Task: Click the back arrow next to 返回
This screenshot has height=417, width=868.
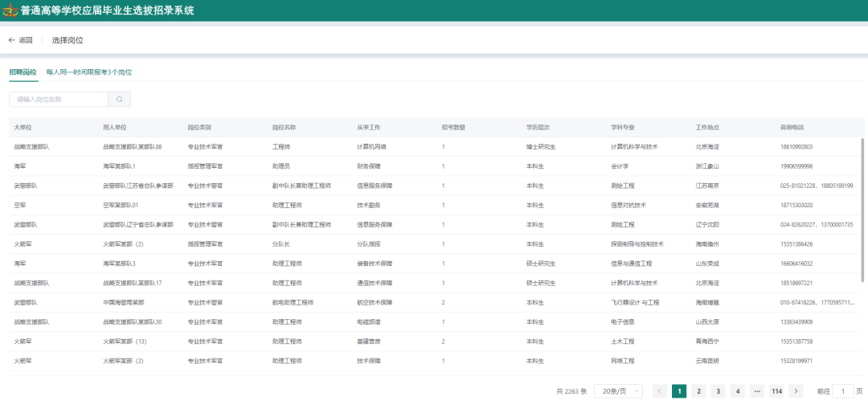Action: [11, 40]
